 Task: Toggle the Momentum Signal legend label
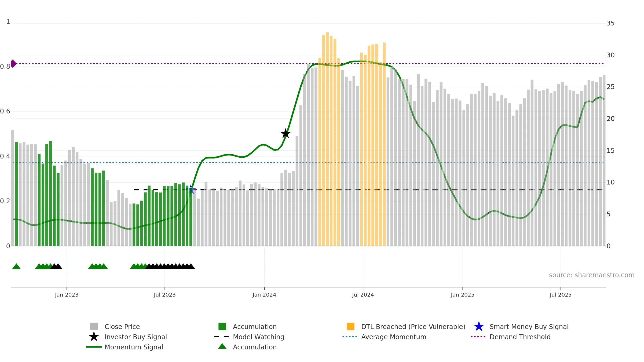(x=134, y=347)
